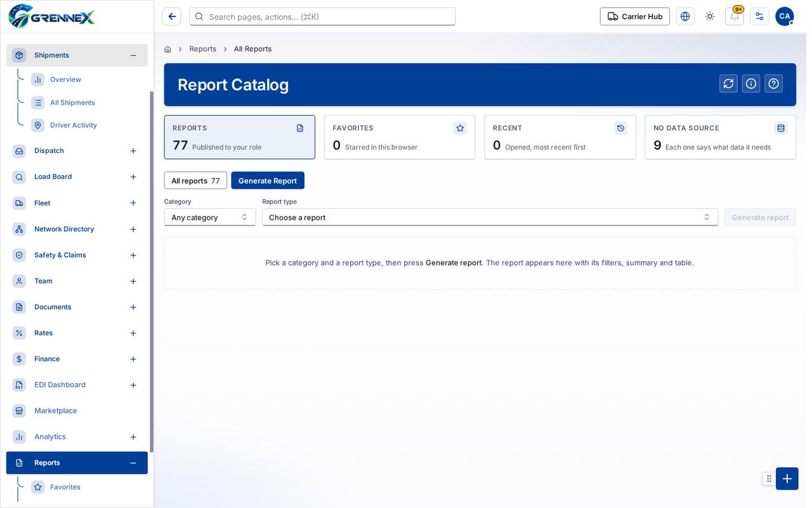Click the Reports breadcrumb link
The height and width of the screenshot is (508, 812).
pyautogui.click(x=203, y=49)
